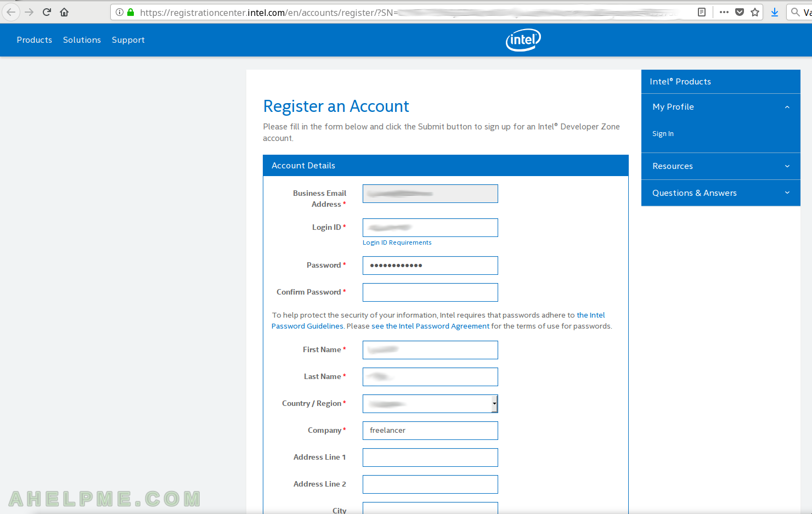Open the Solutions menu
Screen dimensions: 812x514
82,40
